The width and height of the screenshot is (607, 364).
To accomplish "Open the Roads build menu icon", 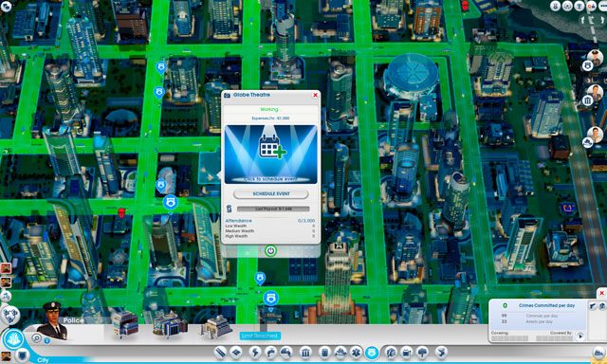I will [x=220, y=353].
